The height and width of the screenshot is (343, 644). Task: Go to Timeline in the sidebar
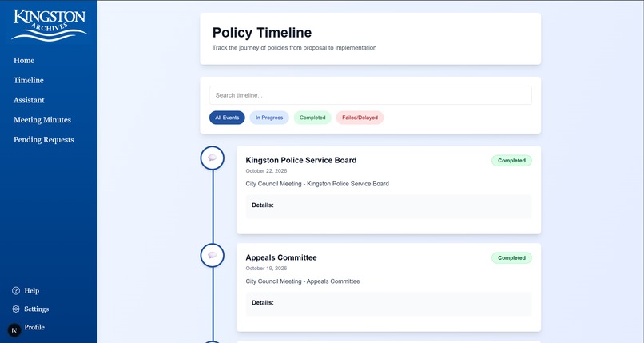tap(28, 80)
